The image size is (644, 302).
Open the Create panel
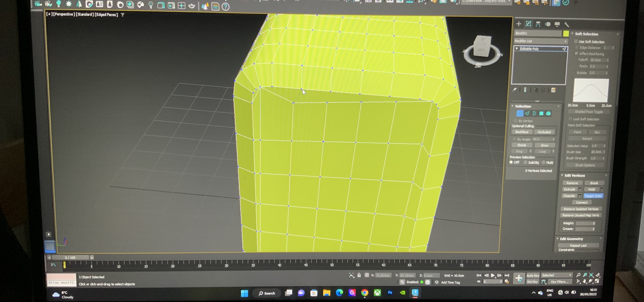tap(519, 24)
